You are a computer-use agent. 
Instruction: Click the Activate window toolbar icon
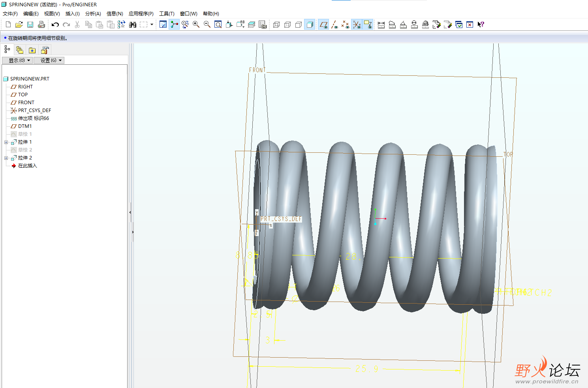coord(459,24)
